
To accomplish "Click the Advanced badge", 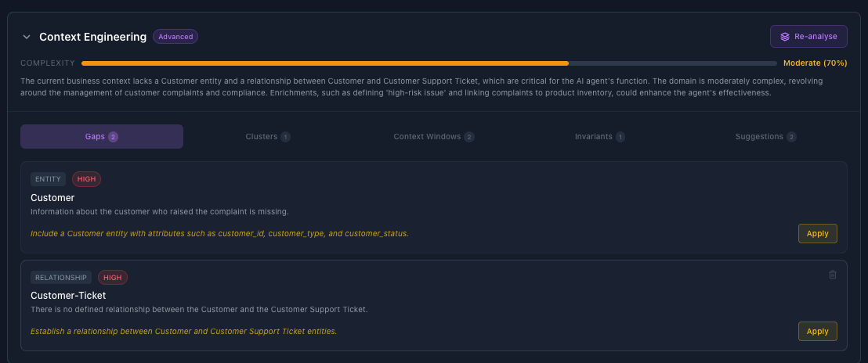I will click(175, 37).
